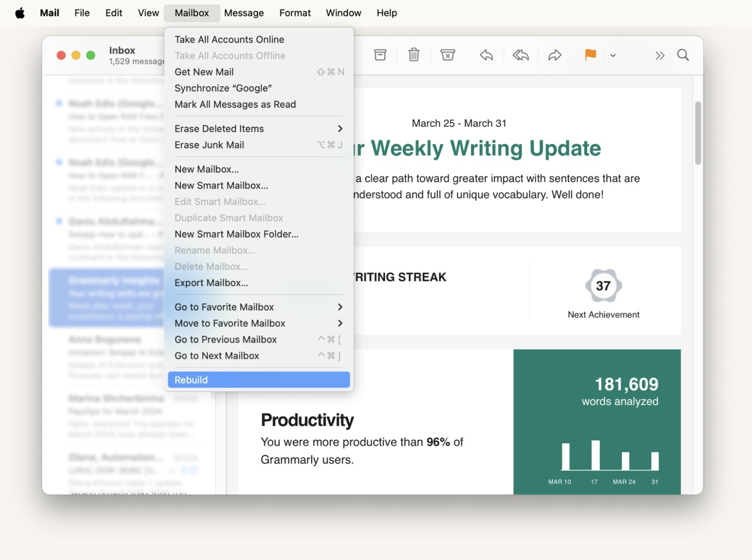Expand Erase Deleted Items submenu
Screen dimensions: 752x560
coord(259,129)
